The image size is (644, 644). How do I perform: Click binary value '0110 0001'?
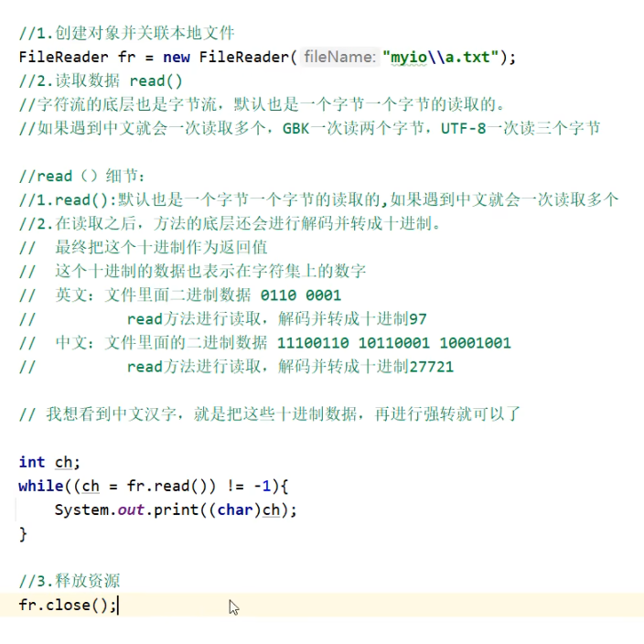pos(301,295)
